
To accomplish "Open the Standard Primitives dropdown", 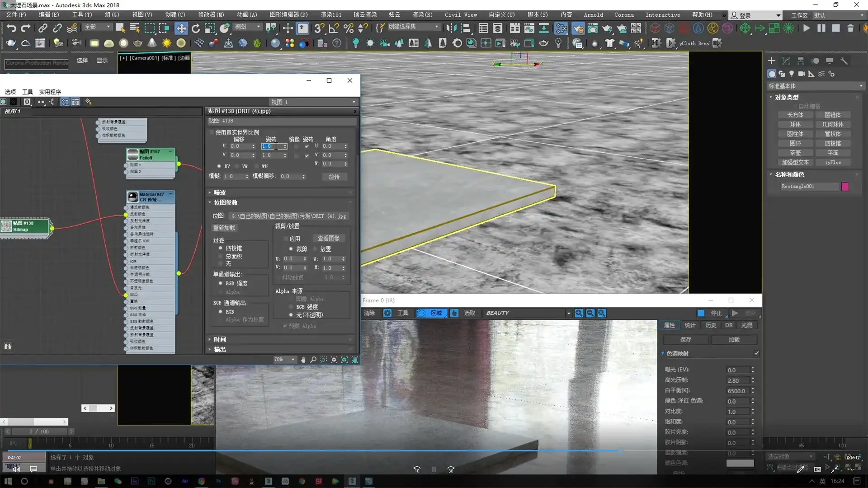I will tap(816, 86).
